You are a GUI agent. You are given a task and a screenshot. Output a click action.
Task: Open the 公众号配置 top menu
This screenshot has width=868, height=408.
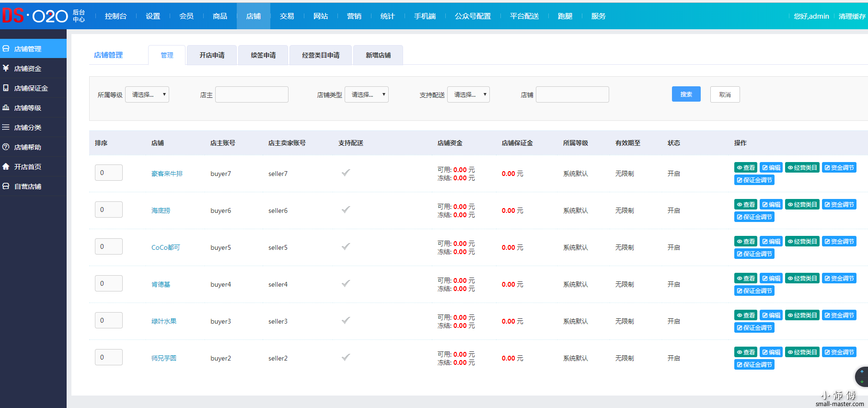(473, 16)
